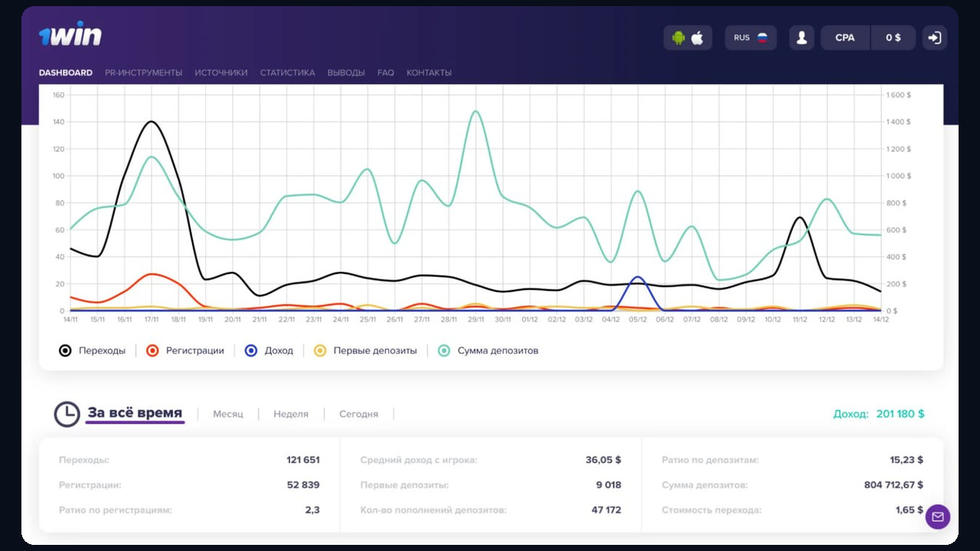Image resolution: width=980 pixels, height=551 pixels.
Task: Click the 29/11 date on the chart axis
Action: 475,319
